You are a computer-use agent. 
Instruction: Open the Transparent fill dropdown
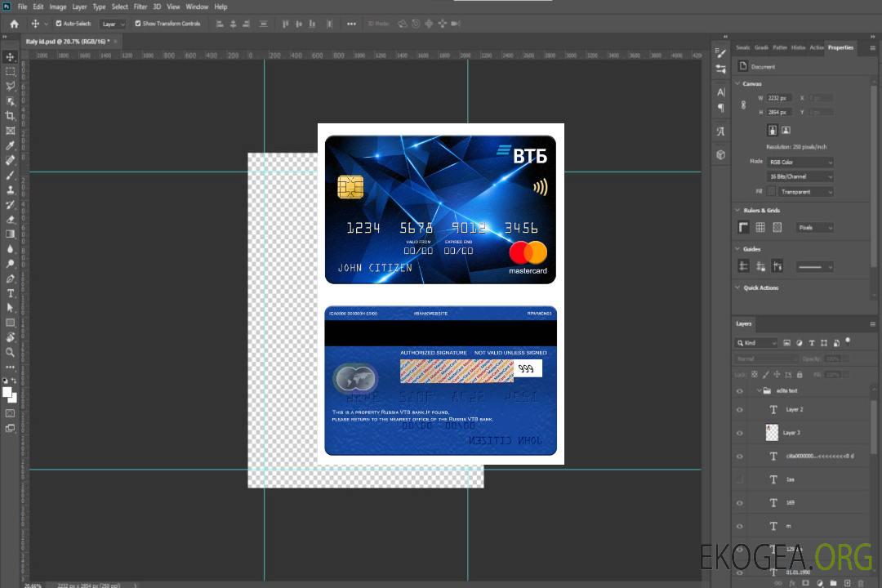[805, 192]
